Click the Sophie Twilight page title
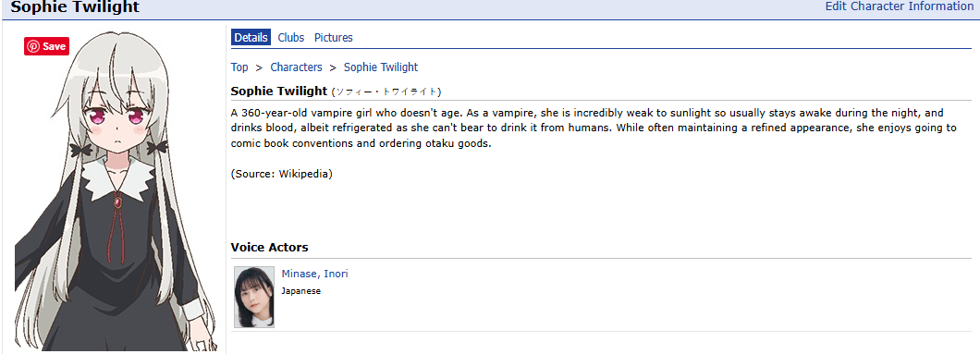Screen dimensions: 980x354 (x=75, y=6)
